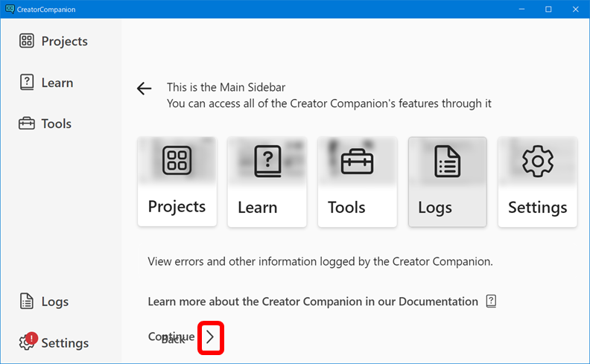Click the book icon next to Documentation

(490, 301)
